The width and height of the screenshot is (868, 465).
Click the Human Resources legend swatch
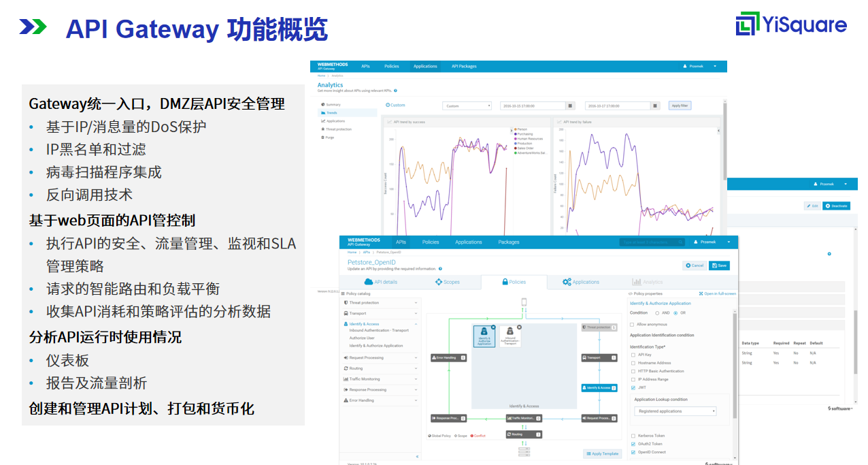[515, 139]
